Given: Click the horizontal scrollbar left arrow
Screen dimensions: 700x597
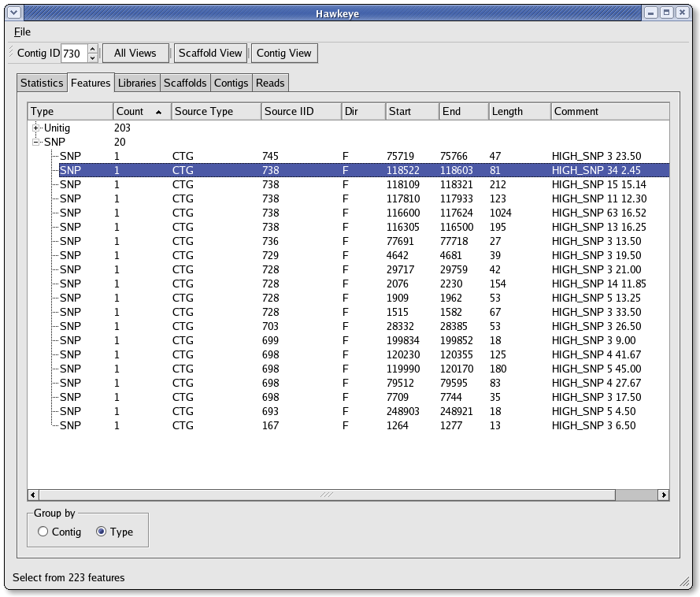Looking at the screenshot, I should coord(33,495).
